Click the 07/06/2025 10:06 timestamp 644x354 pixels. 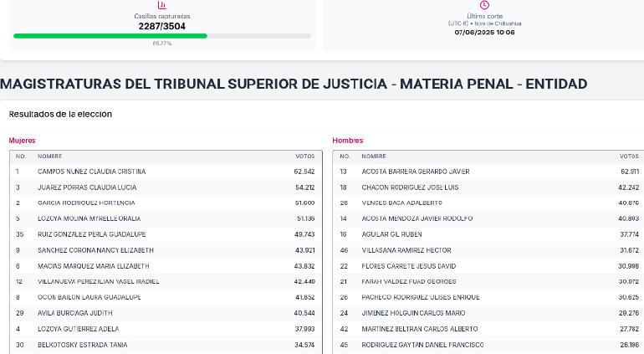484,32
